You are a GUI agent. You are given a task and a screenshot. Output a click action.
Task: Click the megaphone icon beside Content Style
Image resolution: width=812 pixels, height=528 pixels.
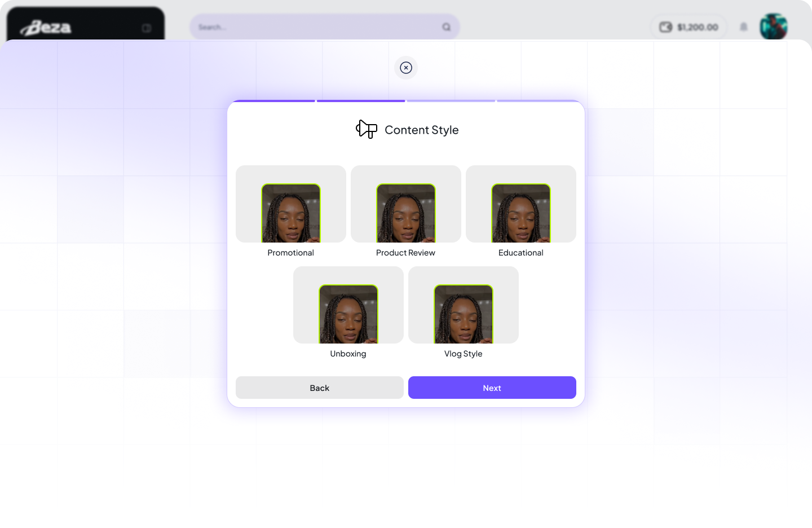pos(367,129)
